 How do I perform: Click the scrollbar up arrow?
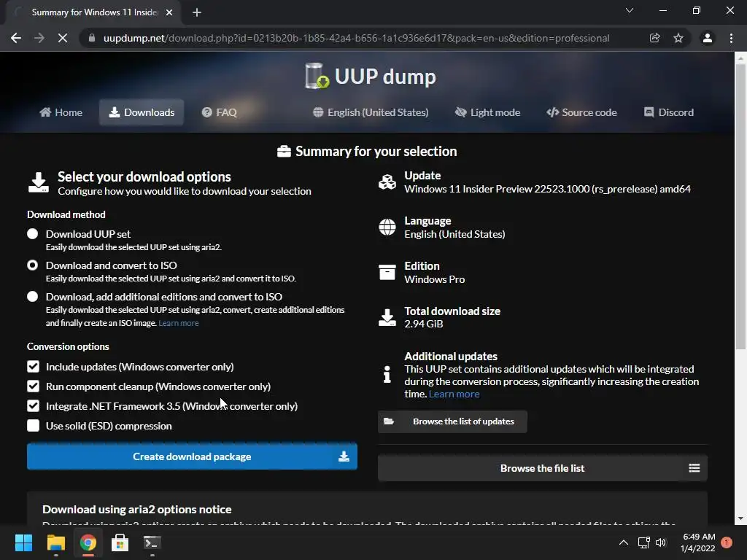point(740,58)
